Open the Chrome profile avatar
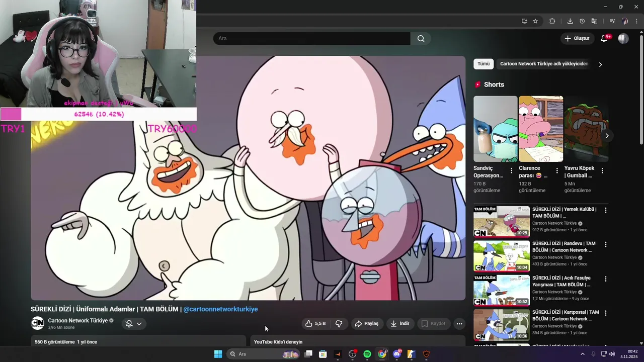The height and width of the screenshot is (362, 644). [625, 21]
